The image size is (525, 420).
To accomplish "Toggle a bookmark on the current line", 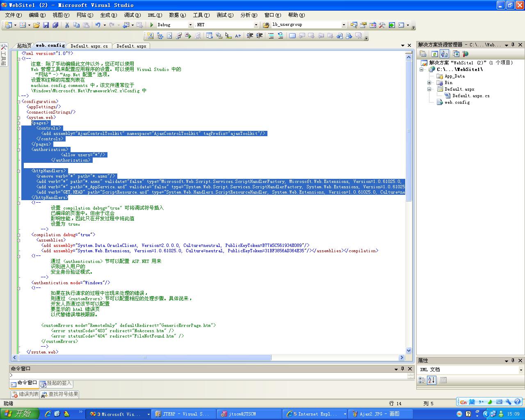I will (x=292, y=36).
